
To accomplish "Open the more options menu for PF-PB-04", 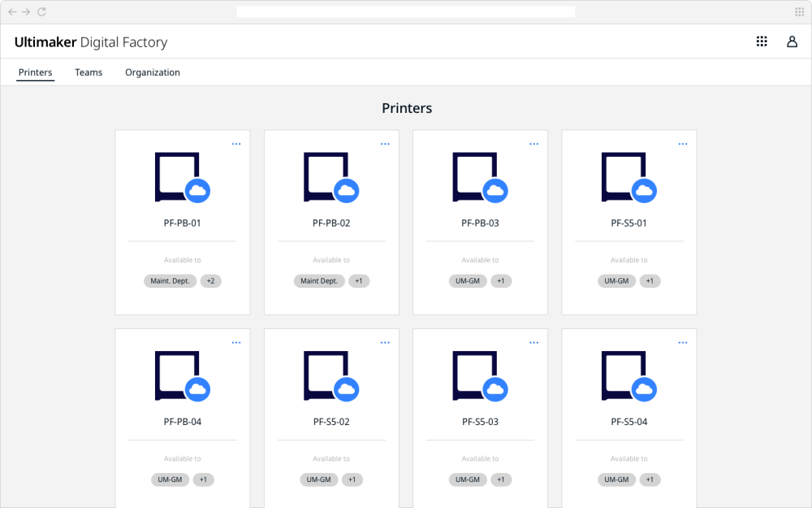I will [x=236, y=343].
